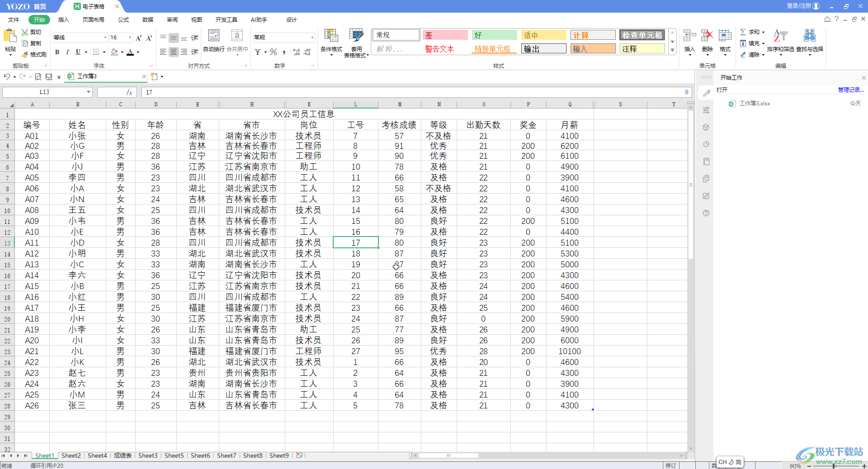Toggle Bold formatting
Image resolution: width=868 pixels, height=469 pixels.
[x=57, y=52]
